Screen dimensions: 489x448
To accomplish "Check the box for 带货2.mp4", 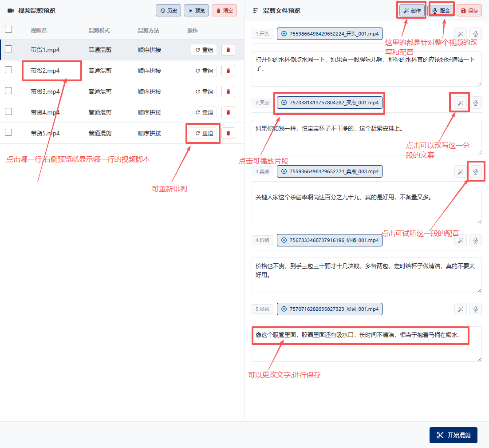I will coord(8,70).
